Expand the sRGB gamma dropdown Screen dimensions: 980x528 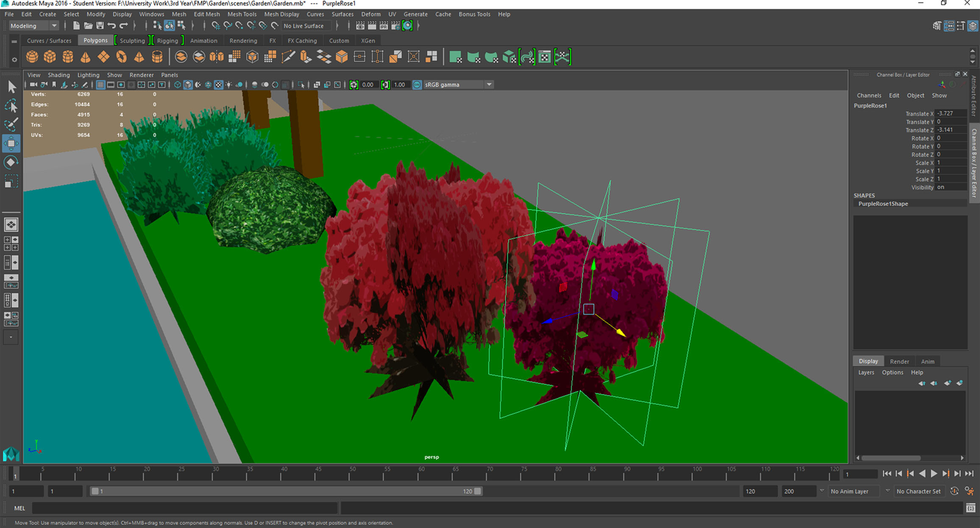point(489,85)
